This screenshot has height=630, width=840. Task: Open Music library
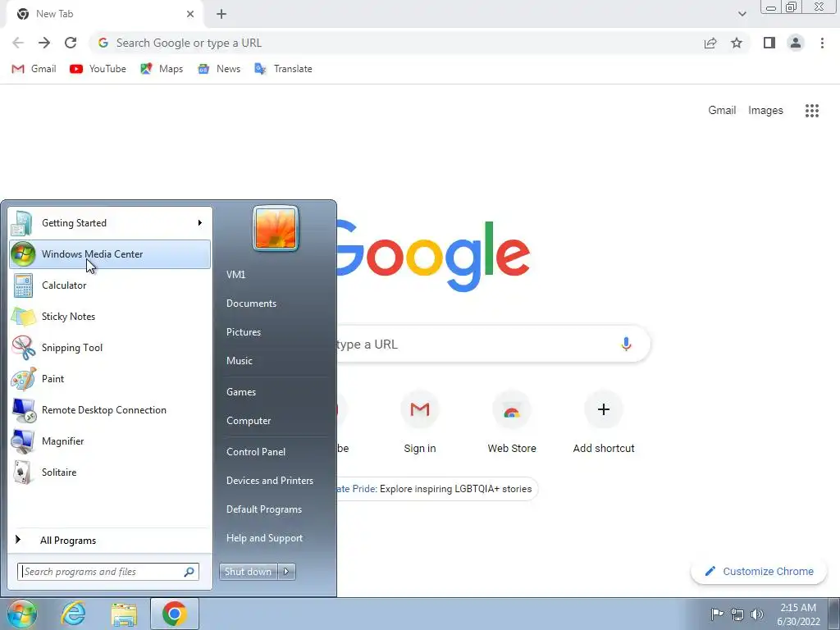click(x=240, y=361)
